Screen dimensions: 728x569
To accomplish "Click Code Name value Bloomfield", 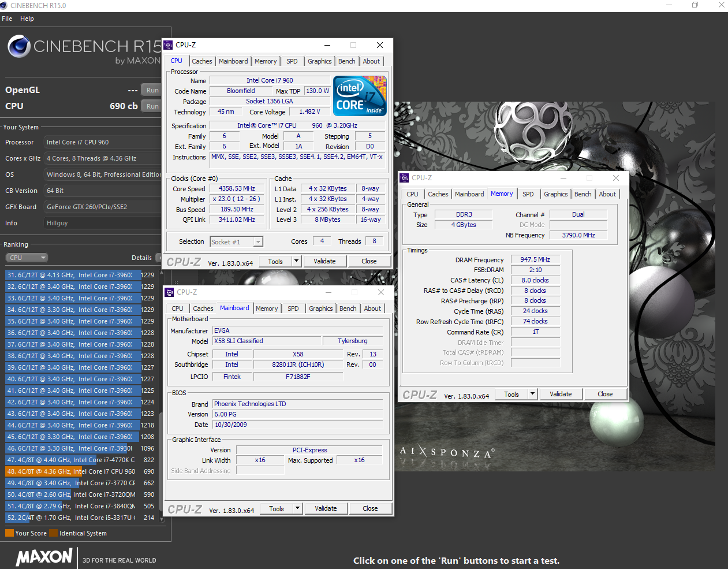I will 241,91.
